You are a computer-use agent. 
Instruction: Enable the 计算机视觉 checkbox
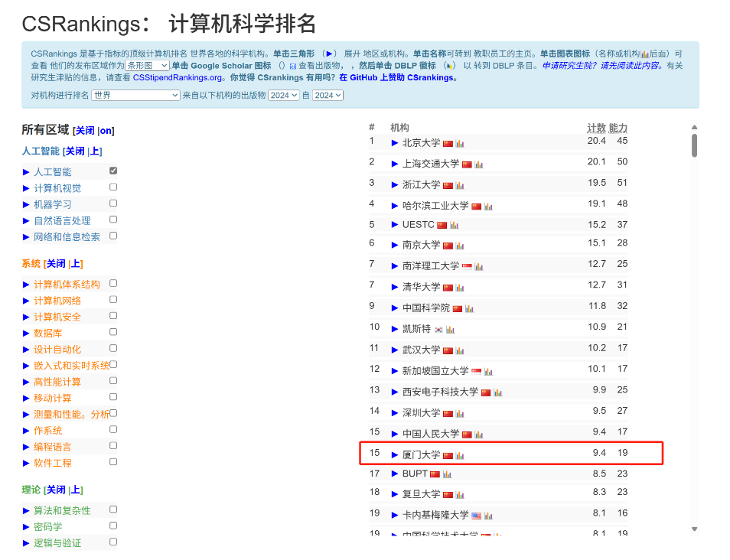point(113,187)
